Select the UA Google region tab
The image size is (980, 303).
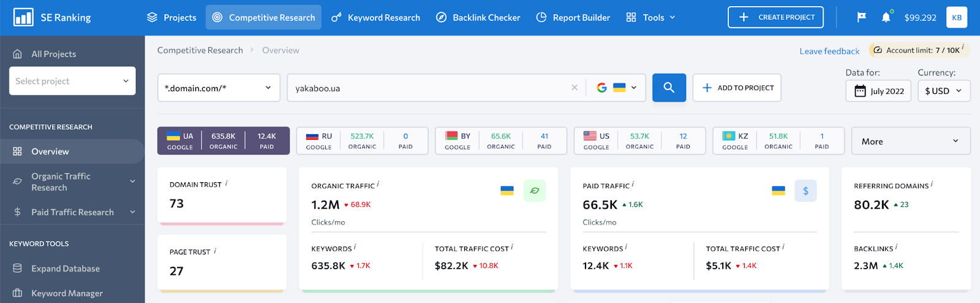224,140
